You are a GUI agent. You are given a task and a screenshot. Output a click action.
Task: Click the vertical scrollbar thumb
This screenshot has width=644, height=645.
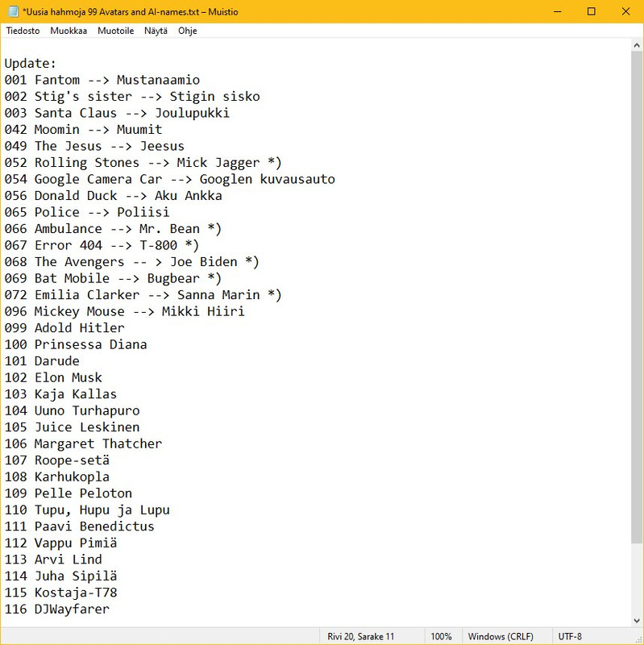pyautogui.click(x=637, y=298)
